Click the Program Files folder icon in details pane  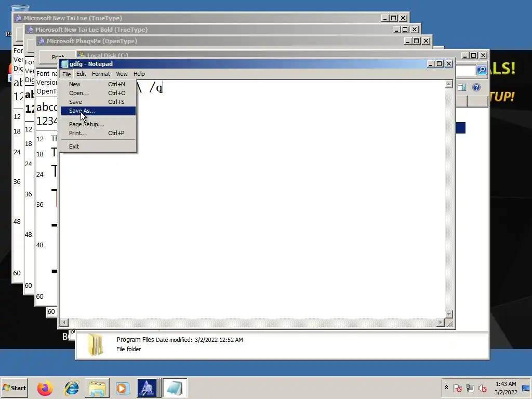(95, 344)
